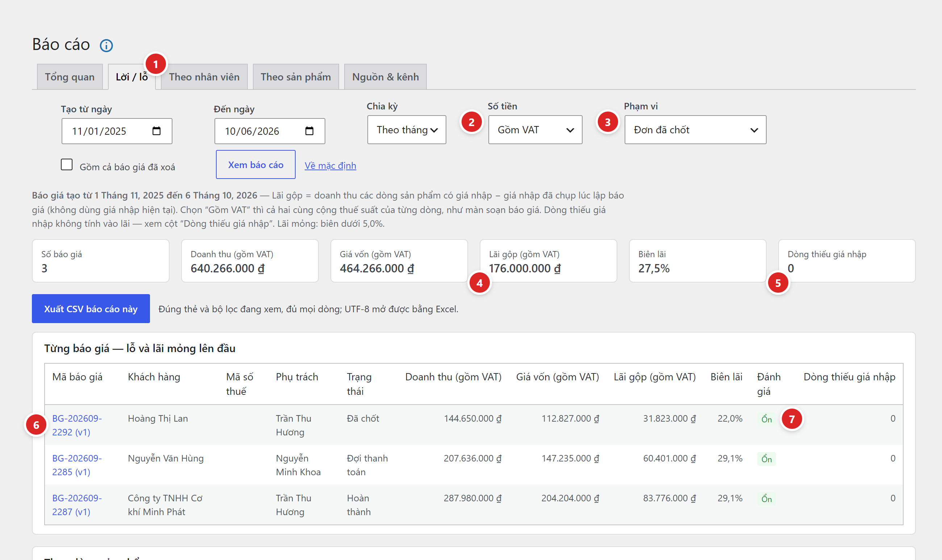The image size is (942, 560).
Task: Click the Số báo giá summary card
Action: click(x=100, y=261)
